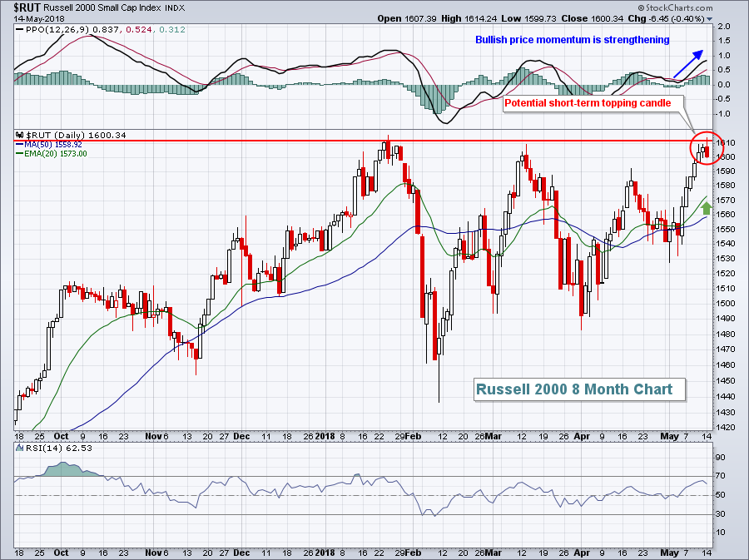749x560 pixels.
Task: Select 'Potential short-term topping candle' annotation box
Action: pos(593,103)
